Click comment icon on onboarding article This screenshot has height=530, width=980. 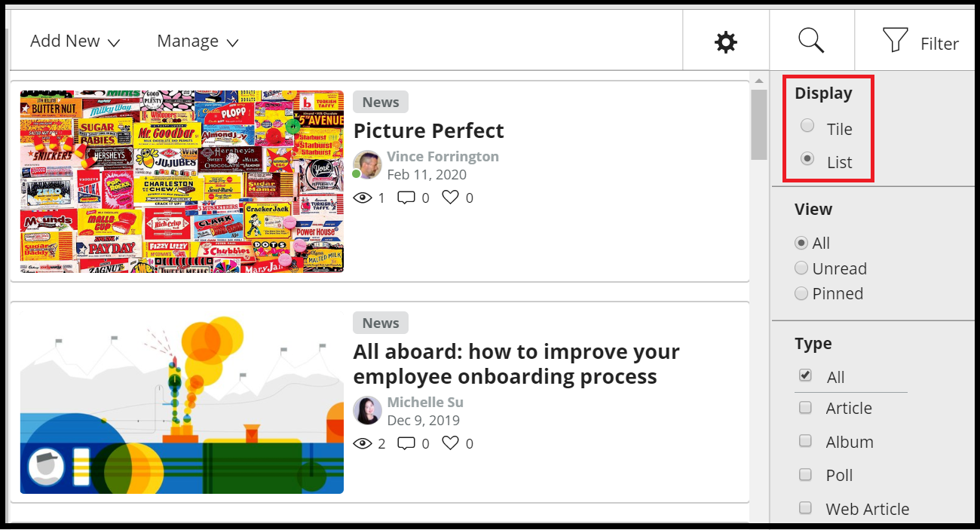[406, 444]
